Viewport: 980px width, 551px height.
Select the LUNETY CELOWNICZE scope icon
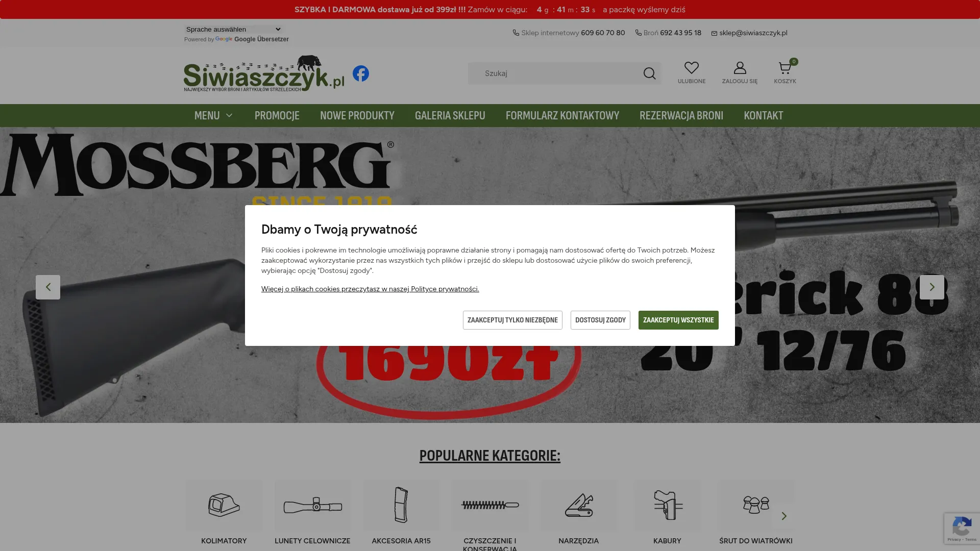tap(312, 505)
